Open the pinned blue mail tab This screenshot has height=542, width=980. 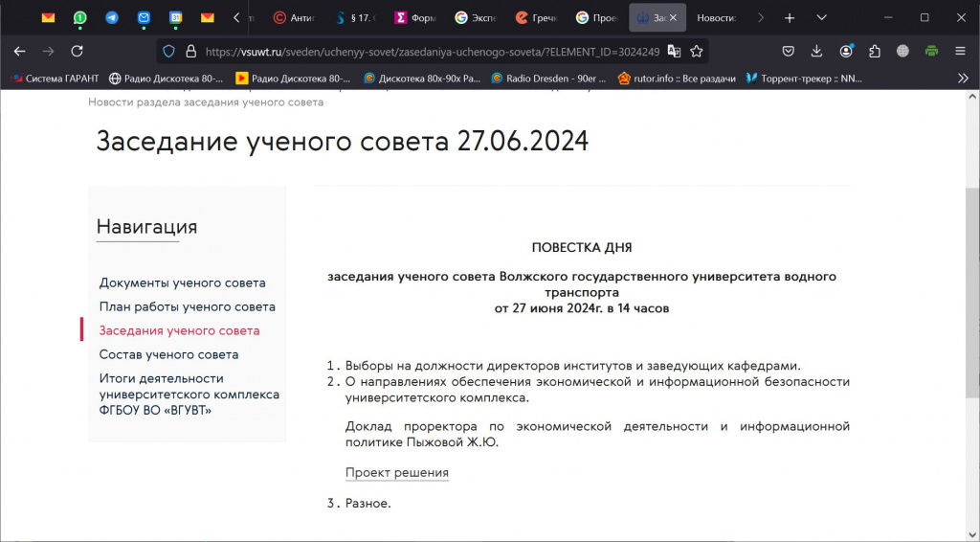point(144,17)
